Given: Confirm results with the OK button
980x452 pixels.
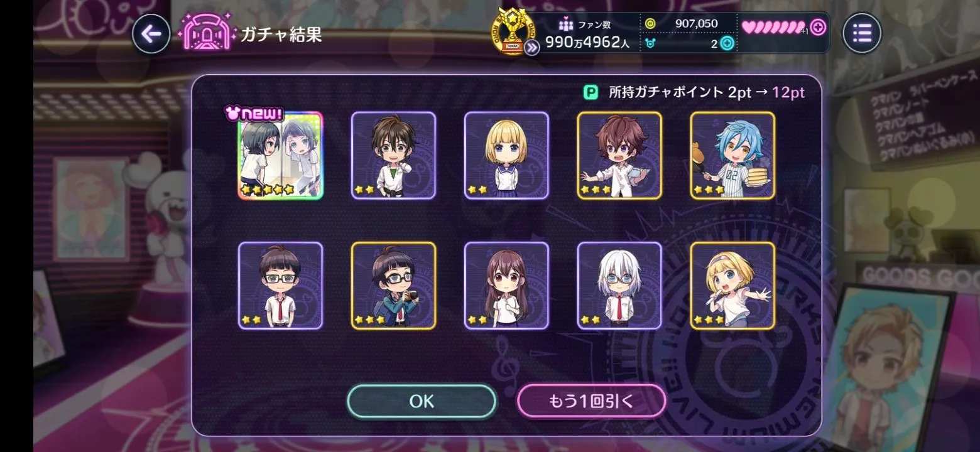Looking at the screenshot, I should tap(422, 401).
